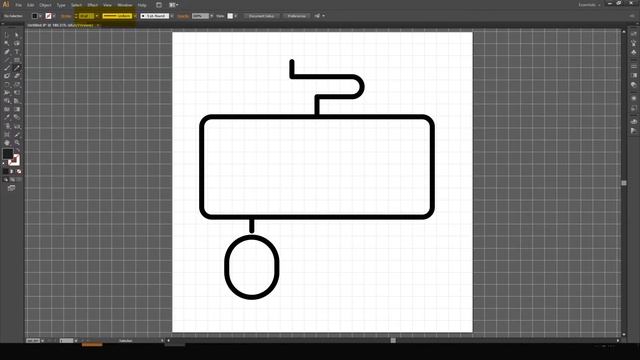Viewport: 640px width, 360px height.
Task: Select the Type tool
Action: [17, 51]
